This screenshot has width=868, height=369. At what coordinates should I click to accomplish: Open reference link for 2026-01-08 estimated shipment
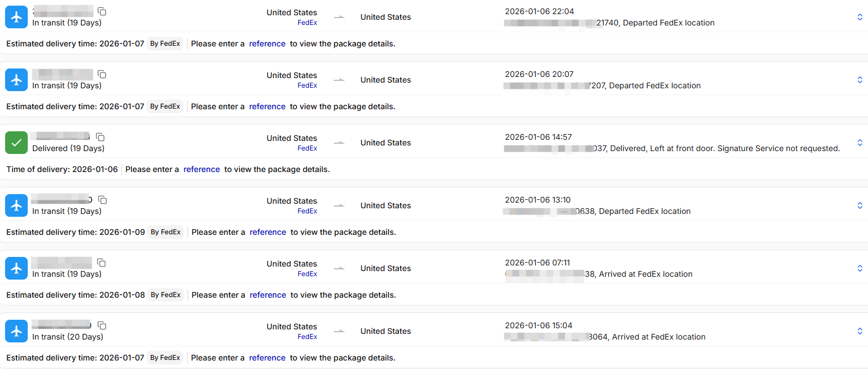pyautogui.click(x=268, y=295)
